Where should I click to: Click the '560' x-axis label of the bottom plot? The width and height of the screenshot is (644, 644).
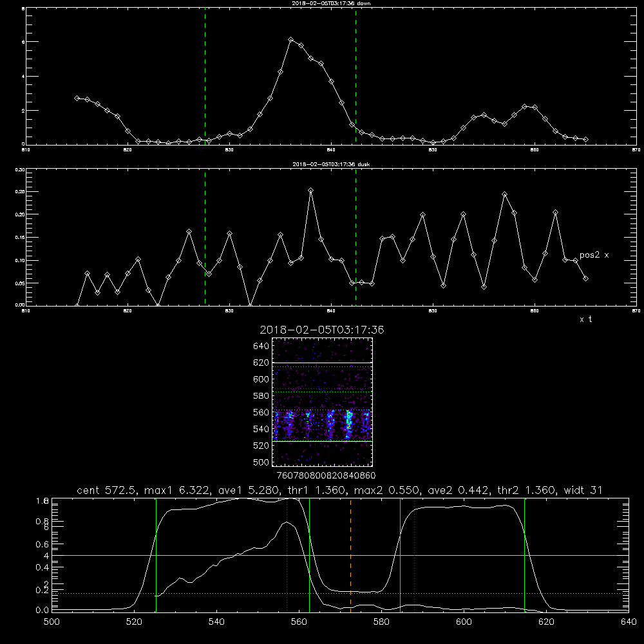tap(299, 621)
